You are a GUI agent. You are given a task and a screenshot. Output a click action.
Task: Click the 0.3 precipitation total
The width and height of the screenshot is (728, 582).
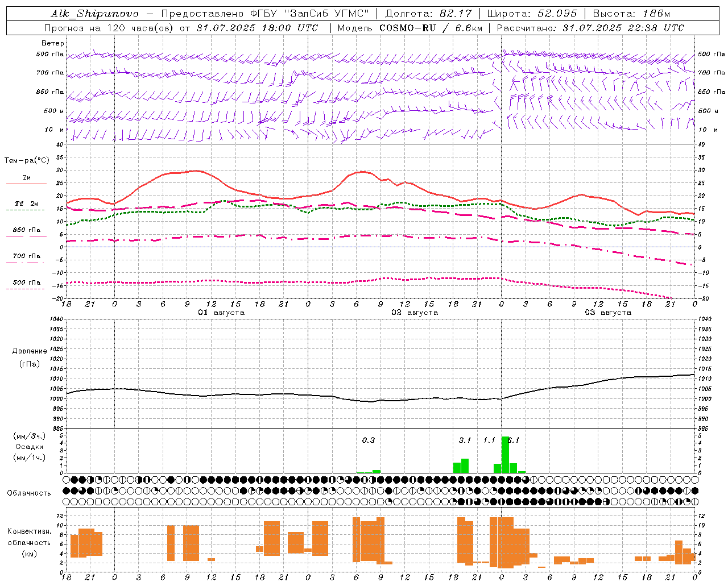369,440
